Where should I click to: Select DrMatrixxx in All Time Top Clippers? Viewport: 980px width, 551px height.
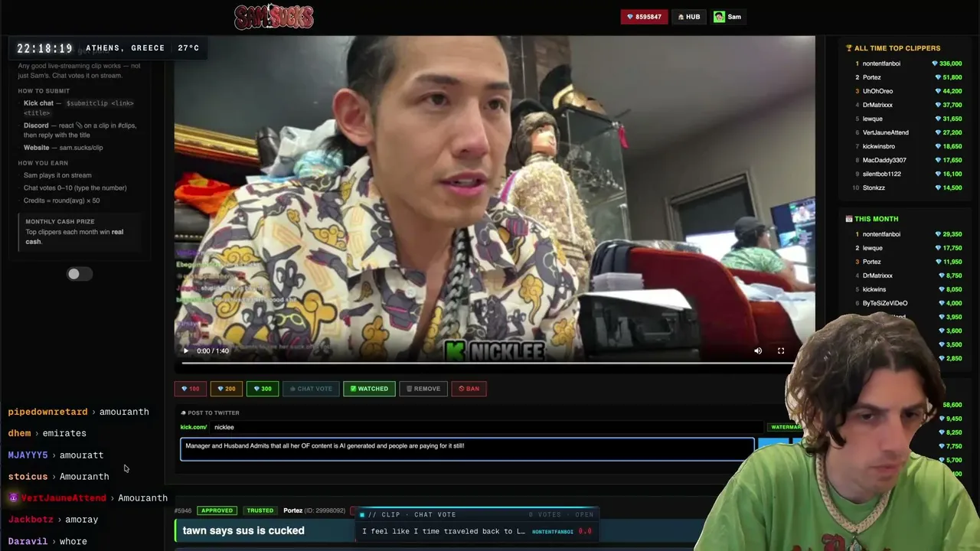click(877, 105)
